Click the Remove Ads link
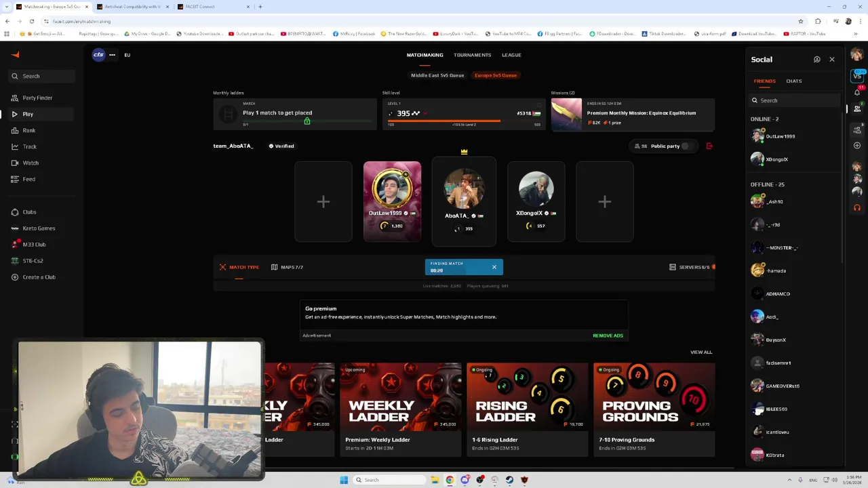868x488 pixels. (608, 335)
